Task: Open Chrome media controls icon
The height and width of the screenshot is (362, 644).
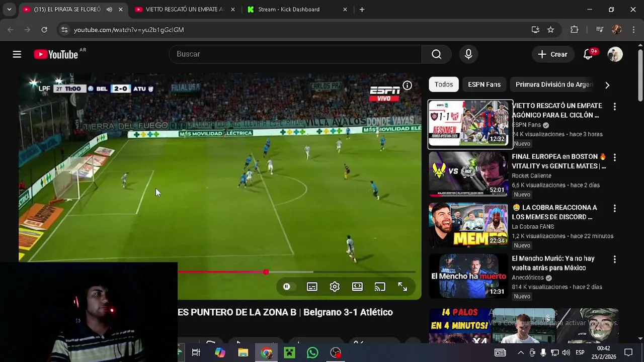Action: (x=599, y=30)
